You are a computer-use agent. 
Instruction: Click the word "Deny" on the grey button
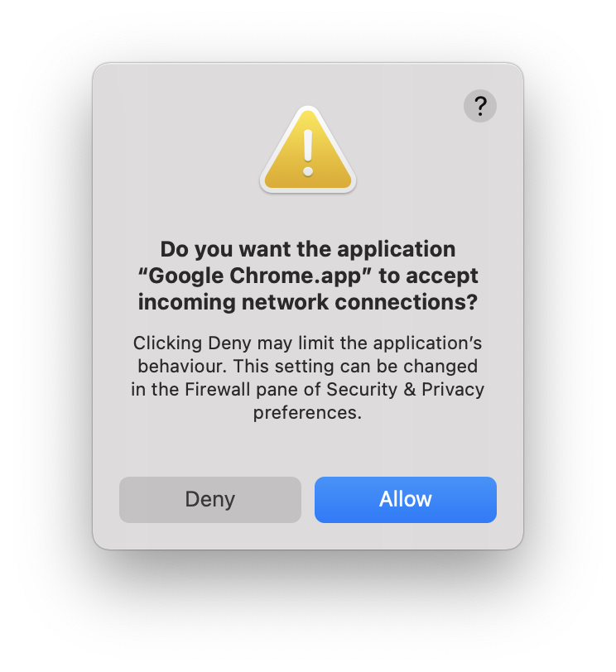coord(210,499)
